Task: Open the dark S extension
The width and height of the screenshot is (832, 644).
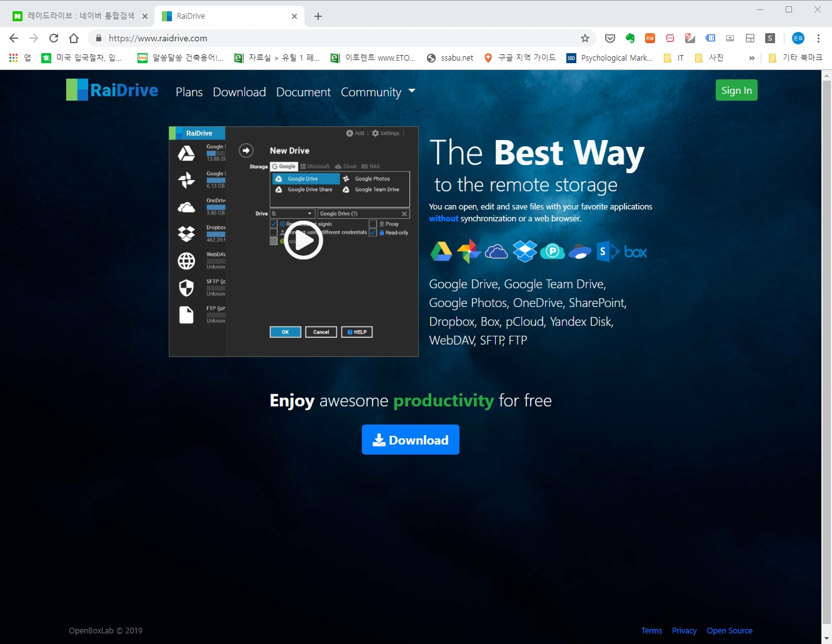Action: pyautogui.click(x=770, y=38)
